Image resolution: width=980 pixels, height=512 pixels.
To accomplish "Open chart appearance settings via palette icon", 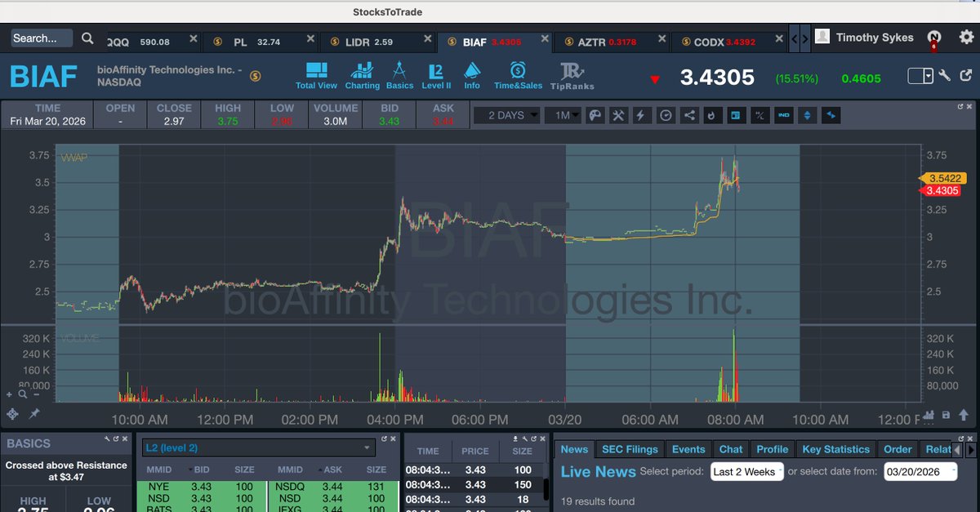I will point(595,115).
